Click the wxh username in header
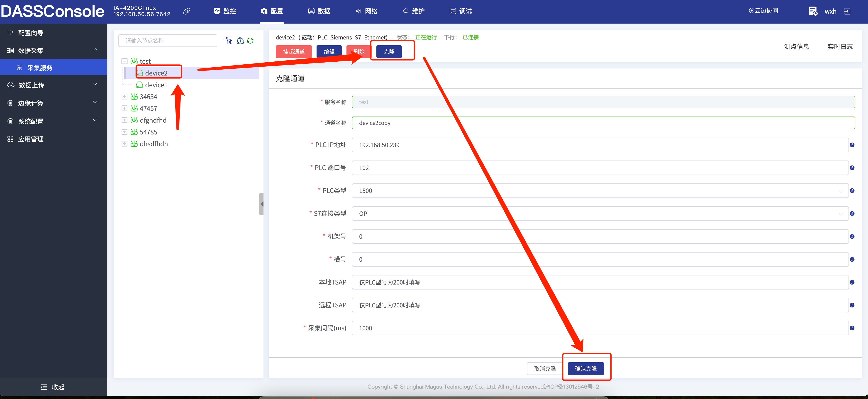The height and width of the screenshot is (399, 868). [x=830, y=12]
